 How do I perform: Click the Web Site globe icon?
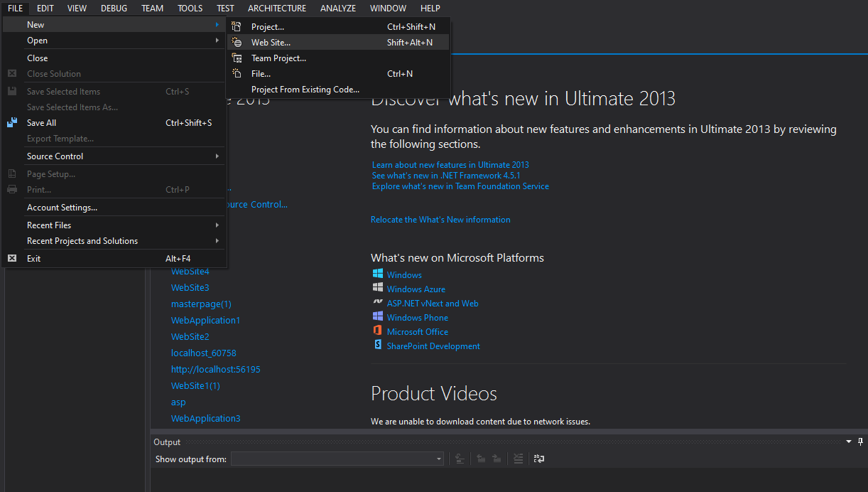pyautogui.click(x=237, y=42)
